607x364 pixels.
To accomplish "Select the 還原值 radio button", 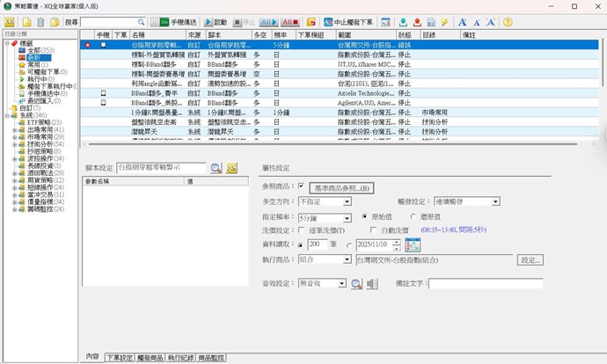I will point(412,215).
